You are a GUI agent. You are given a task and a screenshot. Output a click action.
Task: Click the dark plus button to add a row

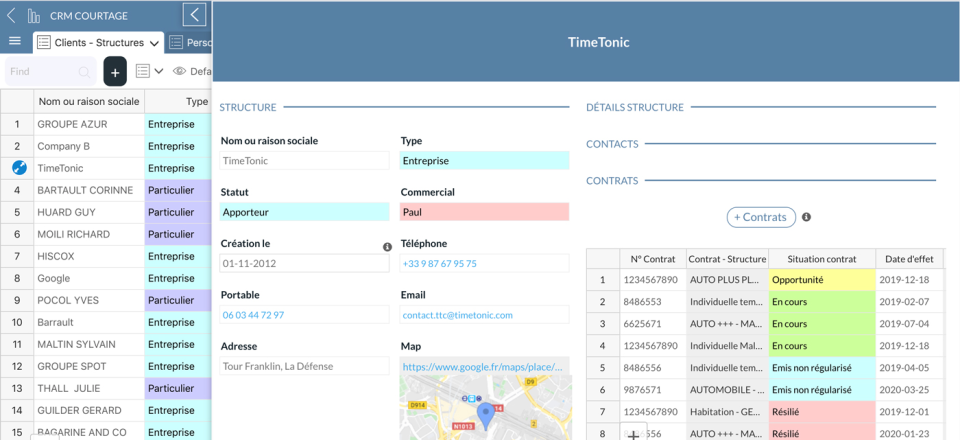tap(115, 71)
